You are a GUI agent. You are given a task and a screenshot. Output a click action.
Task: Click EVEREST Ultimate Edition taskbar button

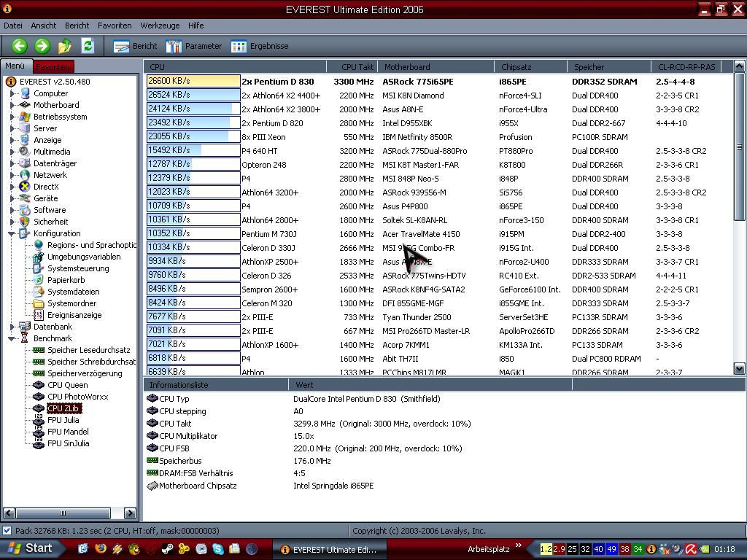329,550
